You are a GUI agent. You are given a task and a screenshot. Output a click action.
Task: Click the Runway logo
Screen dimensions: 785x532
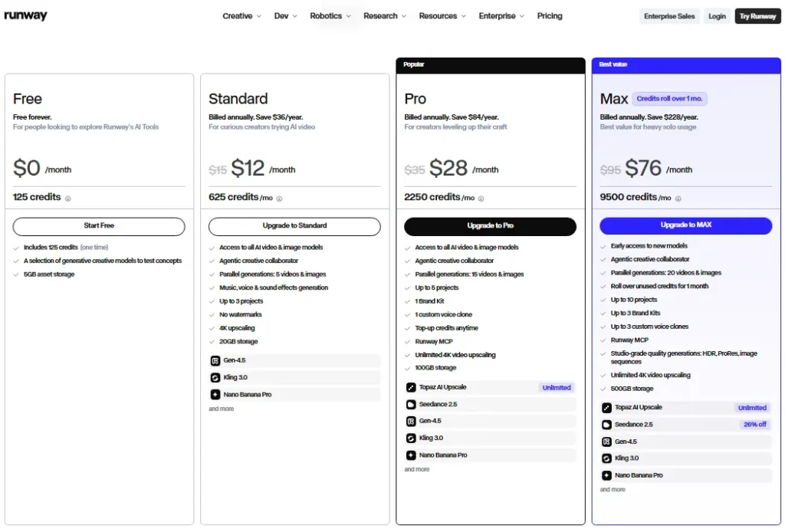pos(25,15)
